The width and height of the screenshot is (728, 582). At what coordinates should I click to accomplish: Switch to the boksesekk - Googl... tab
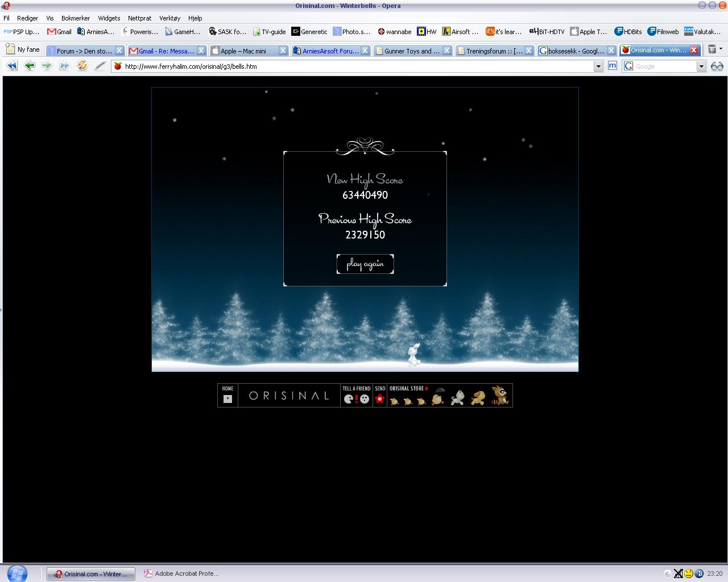576,51
